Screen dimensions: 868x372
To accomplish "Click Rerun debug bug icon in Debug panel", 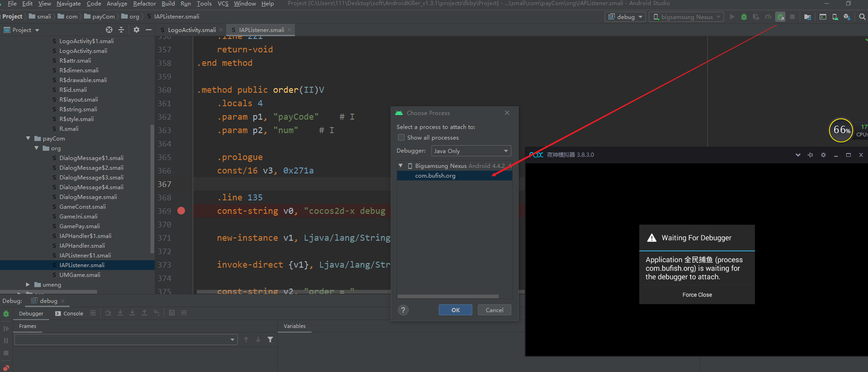I will coord(6,314).
